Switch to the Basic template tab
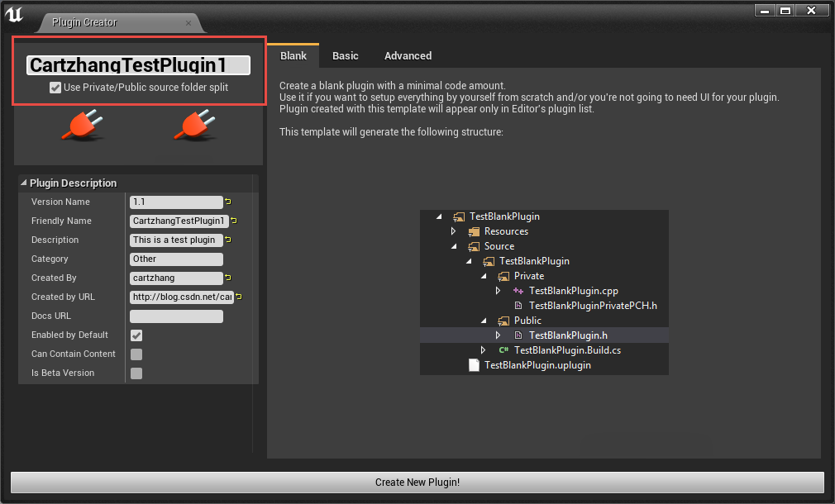The height and width of the screenshot is (504, 835). pos(345,56)
